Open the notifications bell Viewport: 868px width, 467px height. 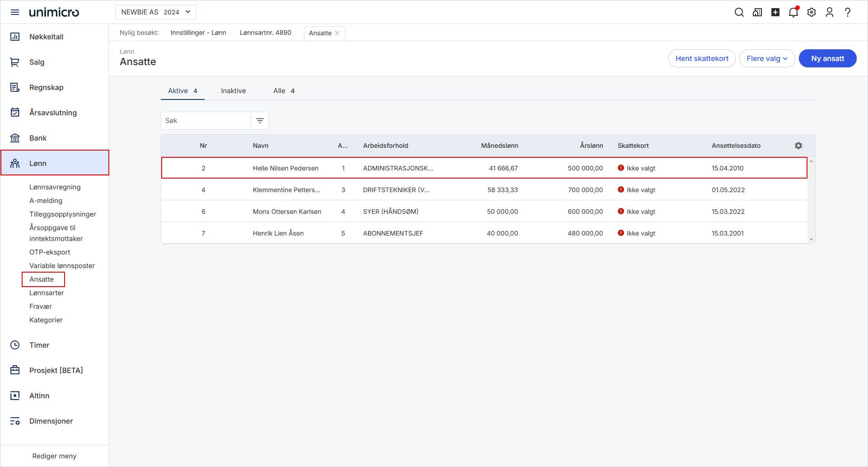pos(793,12)
